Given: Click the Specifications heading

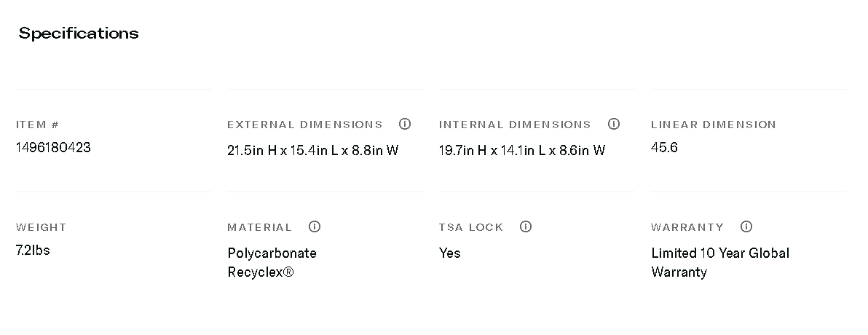Looking at the screenshot, I should pyautogui.click(x=79, y=33).
